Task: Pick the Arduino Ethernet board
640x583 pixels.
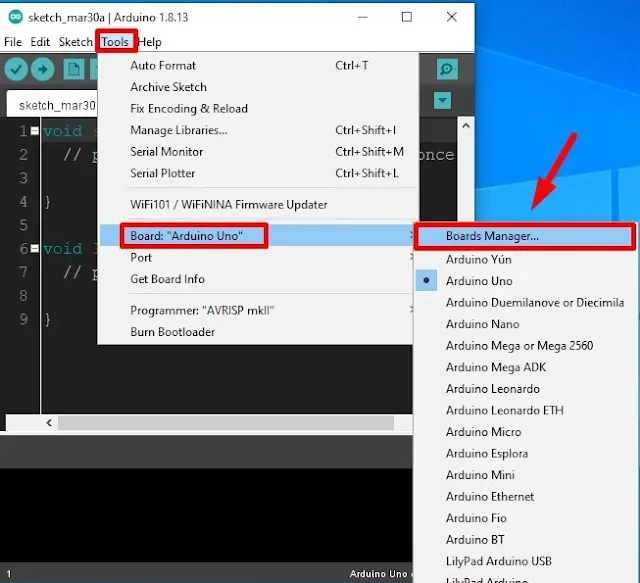Action: (x=525, y=496)
